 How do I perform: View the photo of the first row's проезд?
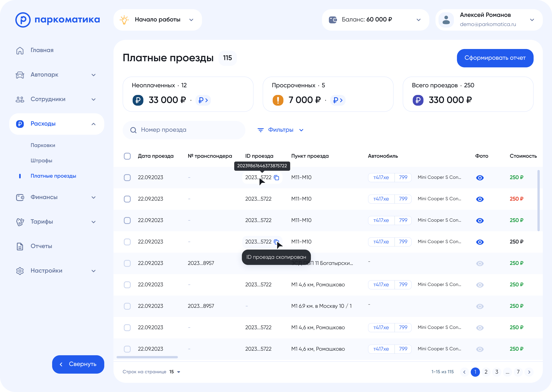click(x=480, y=178)
